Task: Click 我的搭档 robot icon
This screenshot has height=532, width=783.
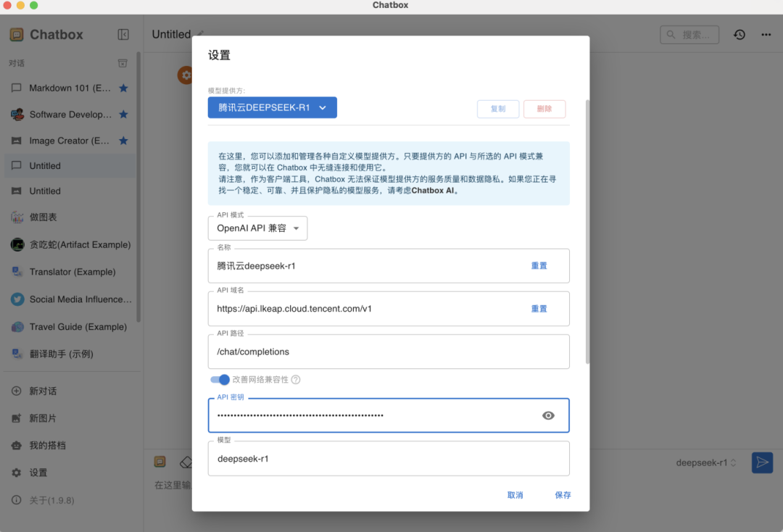Action: point(17,445)
